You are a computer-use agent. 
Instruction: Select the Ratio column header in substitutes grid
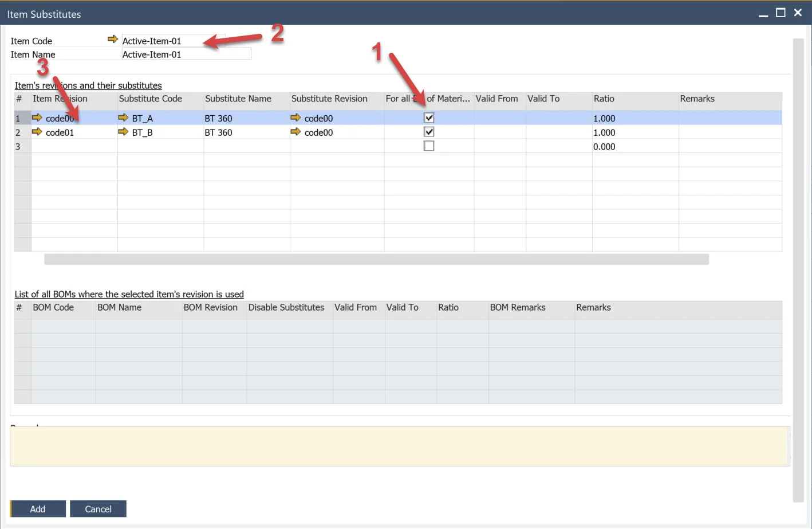[604, 99]
